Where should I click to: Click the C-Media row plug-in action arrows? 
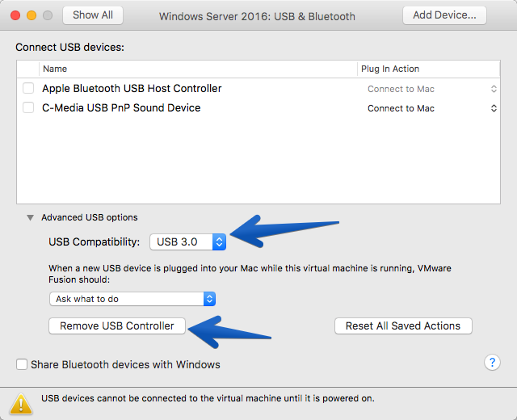[x=494, y=108]
